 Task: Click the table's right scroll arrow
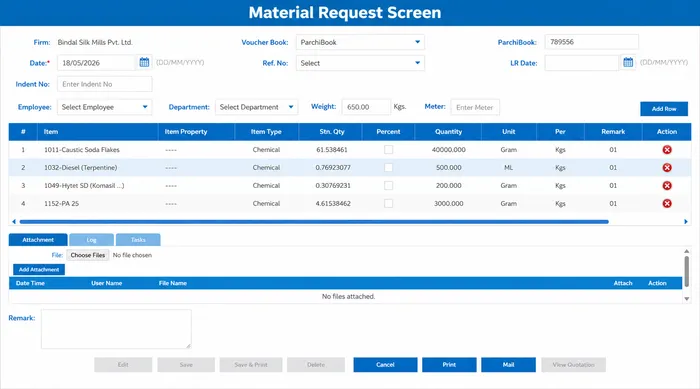point(686,222)
